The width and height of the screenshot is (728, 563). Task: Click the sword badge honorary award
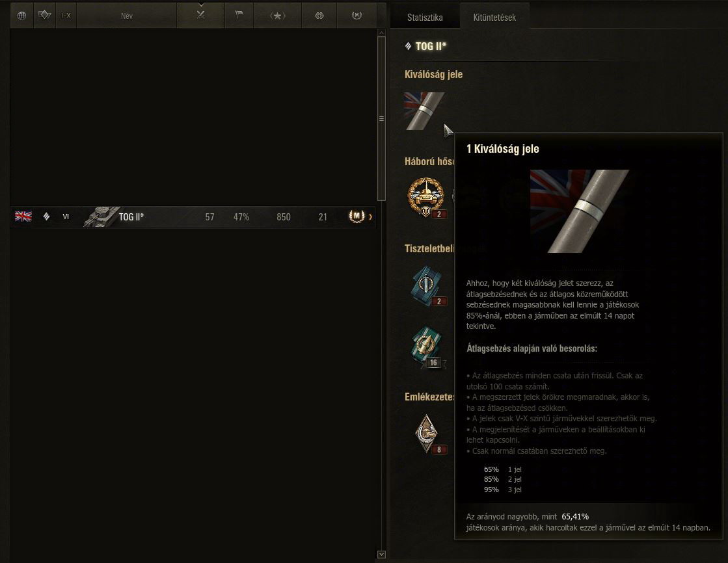pyautogui.click(x=427, y=284)
